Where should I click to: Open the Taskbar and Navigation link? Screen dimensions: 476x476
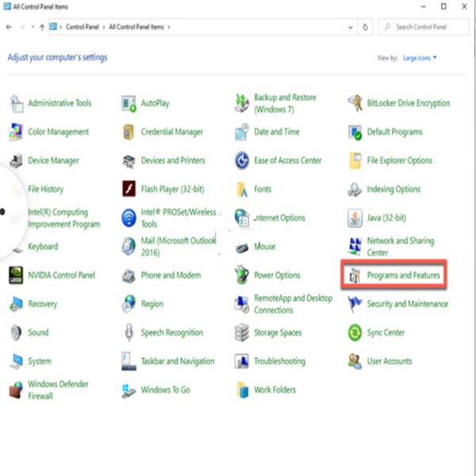178,361
